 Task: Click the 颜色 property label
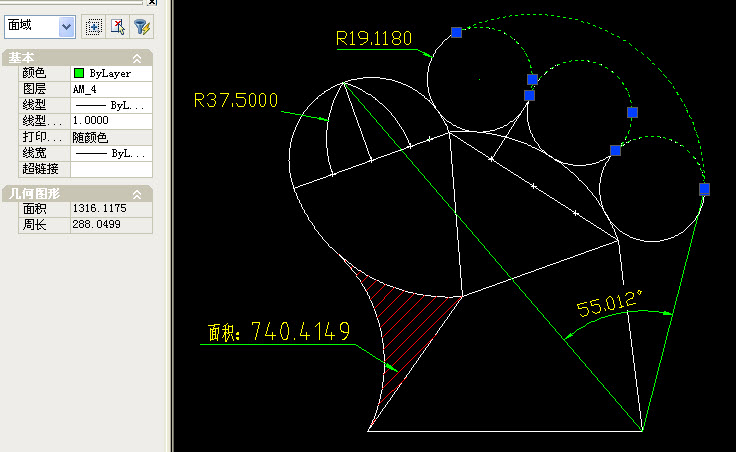coord(34,73)
